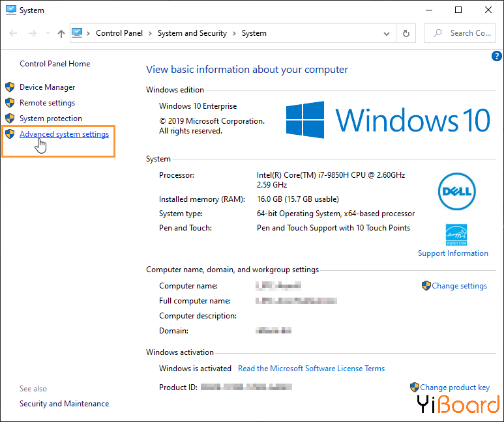Open Security and Maintenance
The image size is (504, 422).
65,404
